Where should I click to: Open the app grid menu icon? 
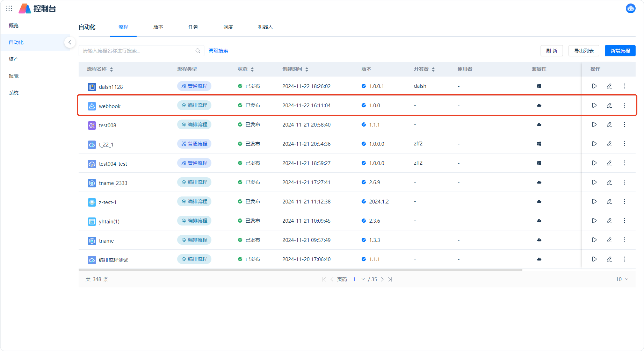click(9, 8)
